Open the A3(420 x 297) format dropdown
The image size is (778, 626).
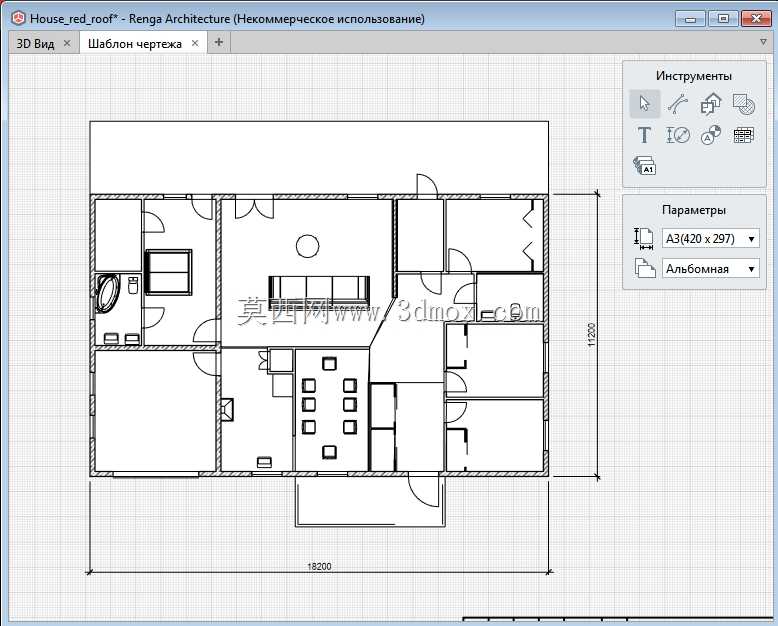point(711,239)
